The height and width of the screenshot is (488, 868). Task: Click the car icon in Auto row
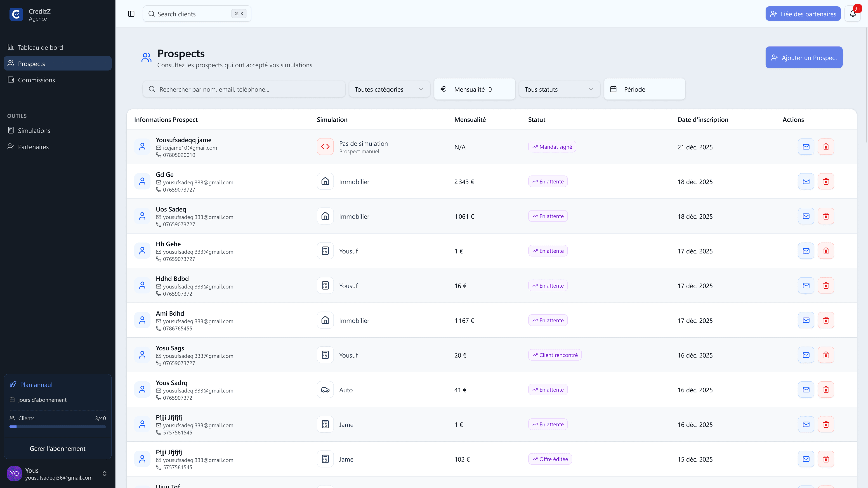(x=325, y=390)
